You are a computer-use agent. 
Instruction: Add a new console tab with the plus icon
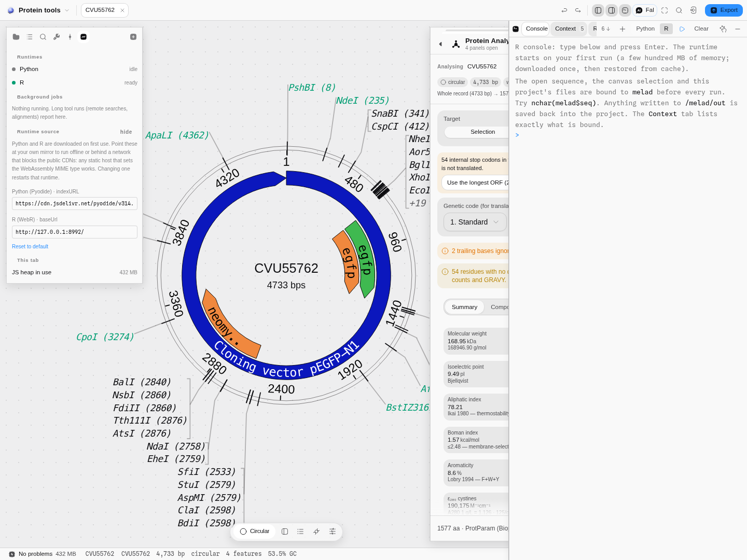coord(622,29)
